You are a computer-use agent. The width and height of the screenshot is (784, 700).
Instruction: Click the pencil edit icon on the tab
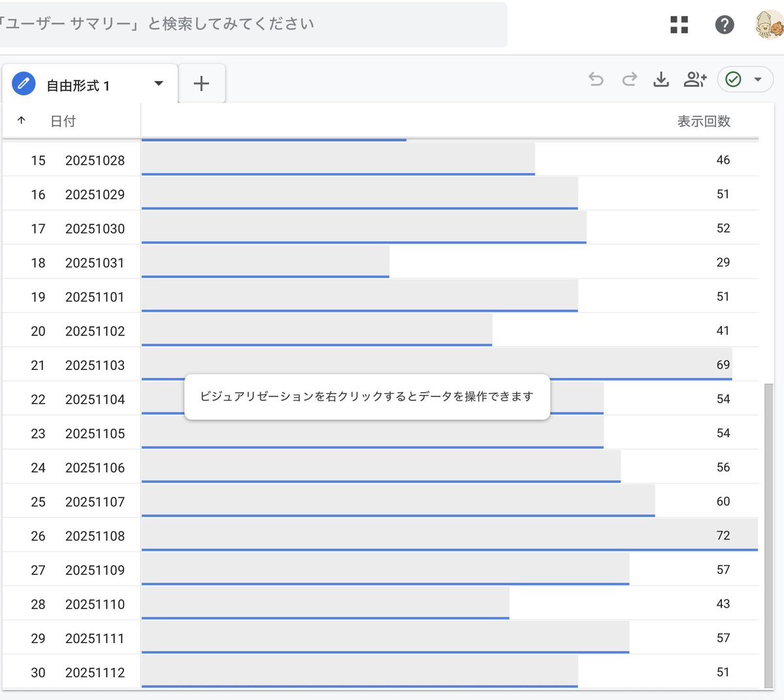pos(24,84)
